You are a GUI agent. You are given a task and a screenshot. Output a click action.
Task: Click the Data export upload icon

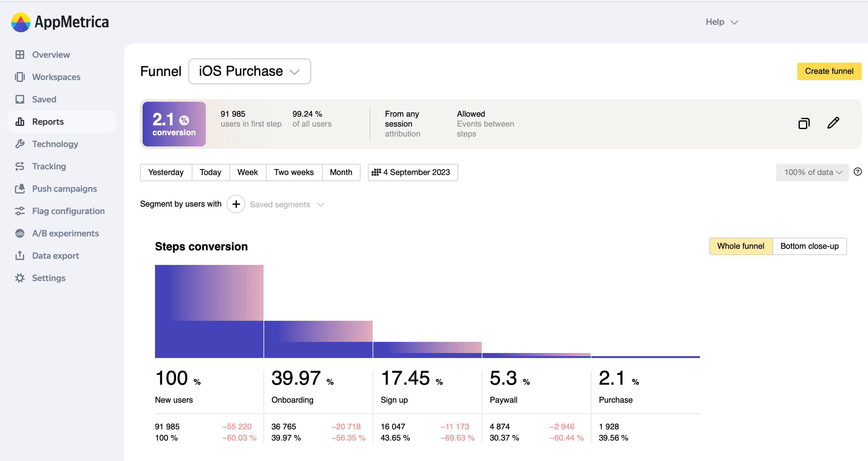coord(20,256)
